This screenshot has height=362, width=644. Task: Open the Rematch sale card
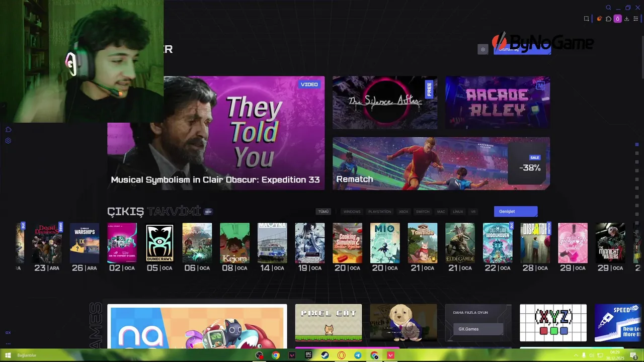pyautogui.click(x=441, y=163)
